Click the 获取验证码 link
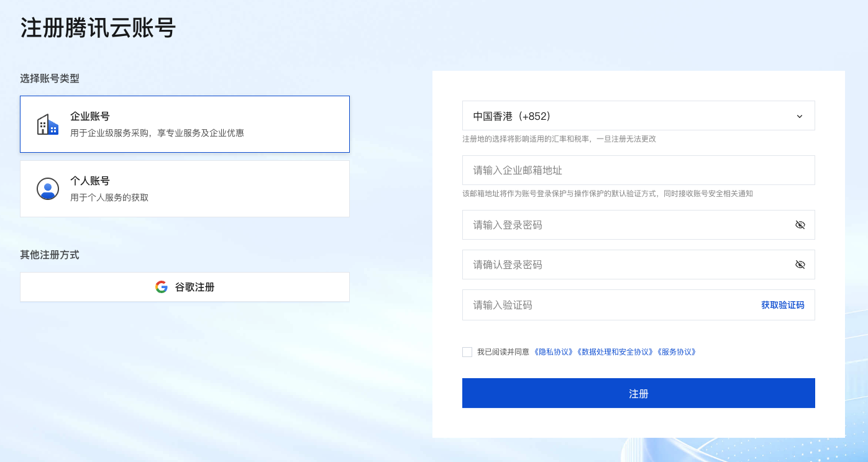Screen dimensions: 868x462 [x=783, y=305]
